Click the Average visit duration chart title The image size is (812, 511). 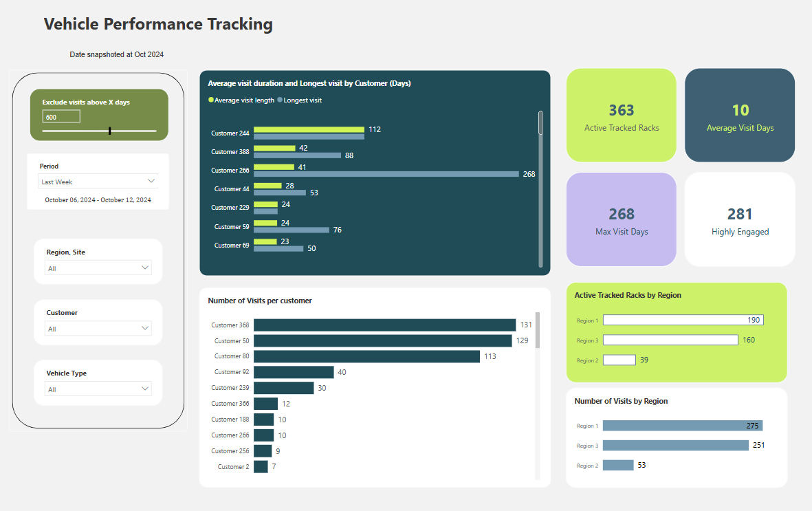309,83
